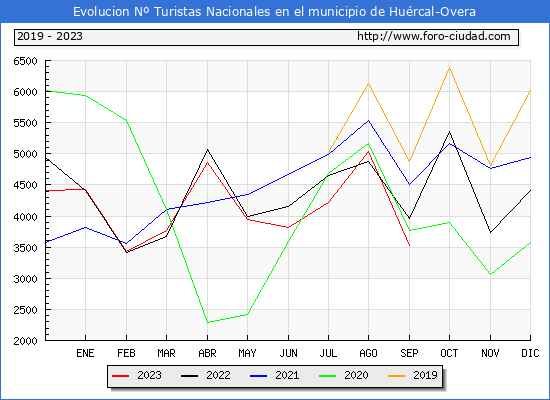
Task: Click the 6500 y-axis value
Action: tap(25, 61)
